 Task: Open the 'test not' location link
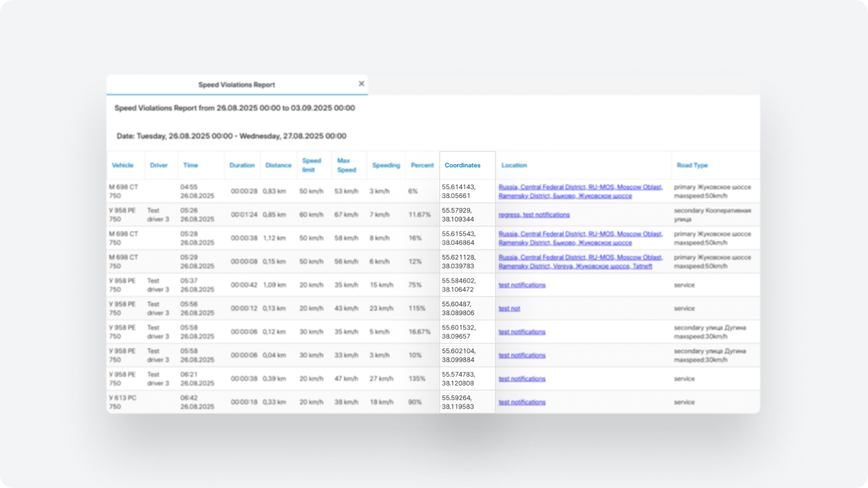[x=509, y=308]
